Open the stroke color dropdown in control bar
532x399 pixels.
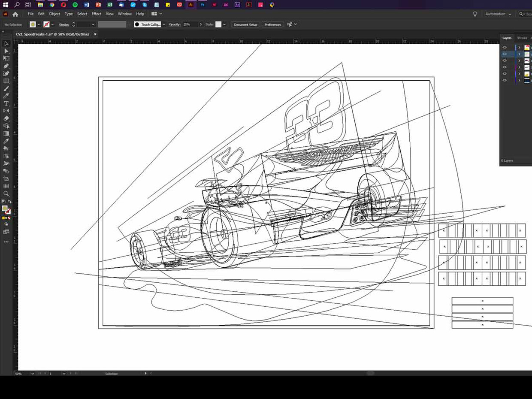point(52,24)
